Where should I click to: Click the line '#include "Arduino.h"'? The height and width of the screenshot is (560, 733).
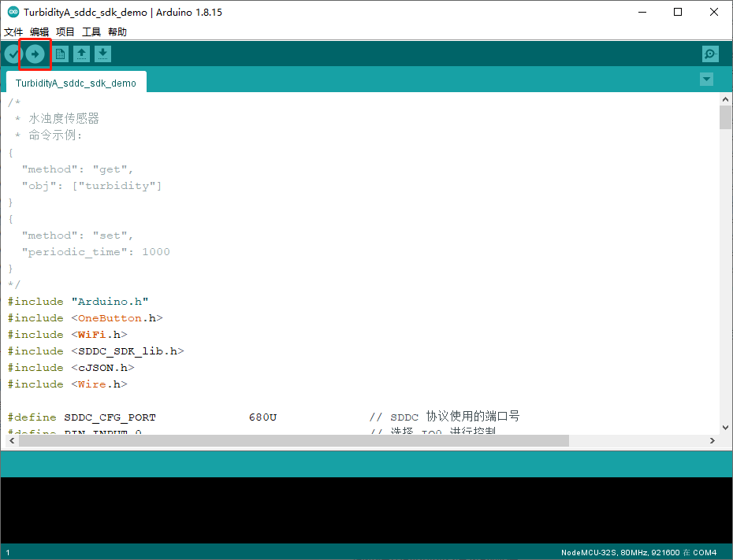78,302
